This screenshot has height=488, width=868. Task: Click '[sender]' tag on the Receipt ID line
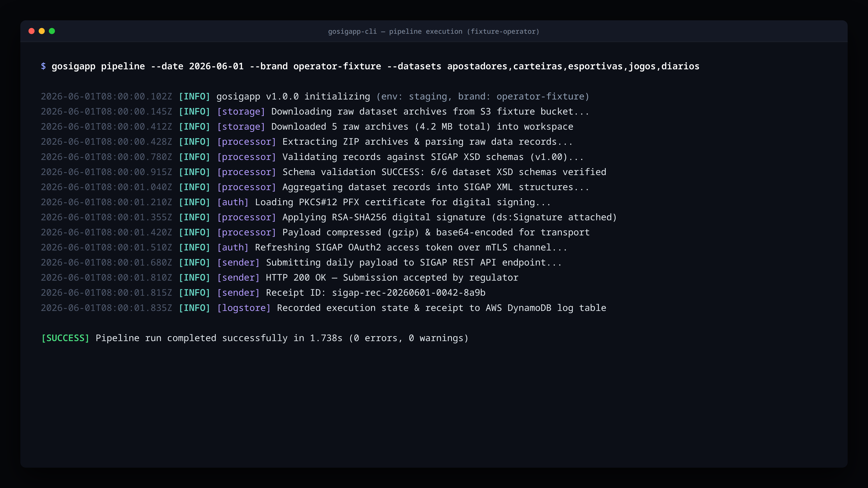[x=238, y=293]
